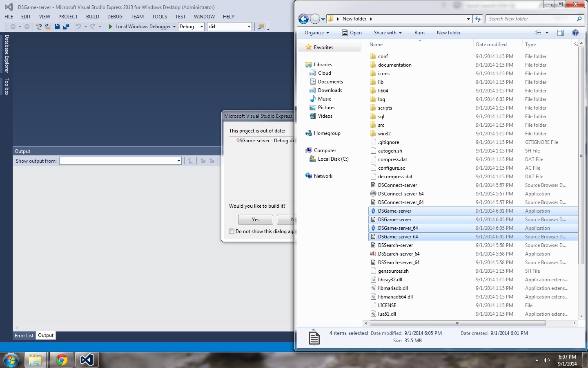The image size is (588, 368).
Task: Click the Undo arrow icon
Action: (x=78, y=27)
